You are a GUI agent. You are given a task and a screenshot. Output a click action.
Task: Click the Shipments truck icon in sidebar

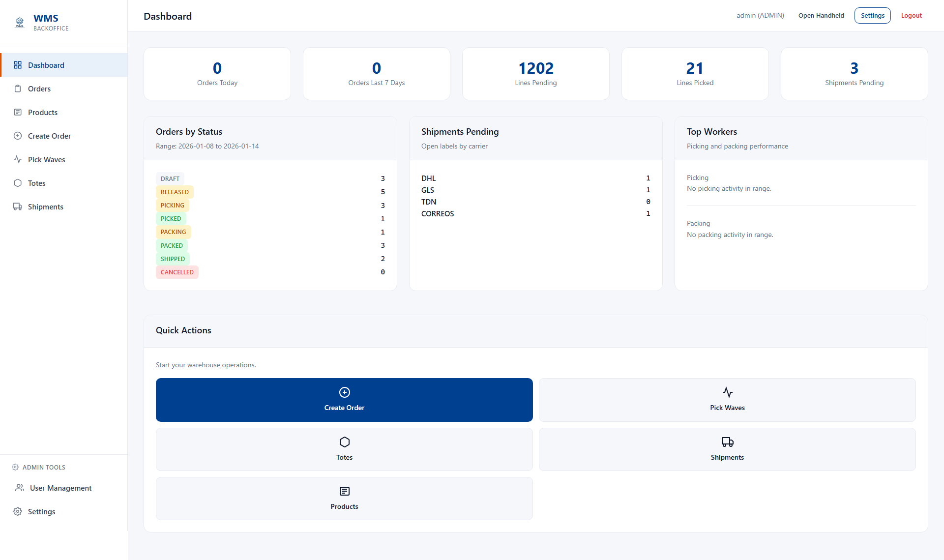(x=18, y=206)
